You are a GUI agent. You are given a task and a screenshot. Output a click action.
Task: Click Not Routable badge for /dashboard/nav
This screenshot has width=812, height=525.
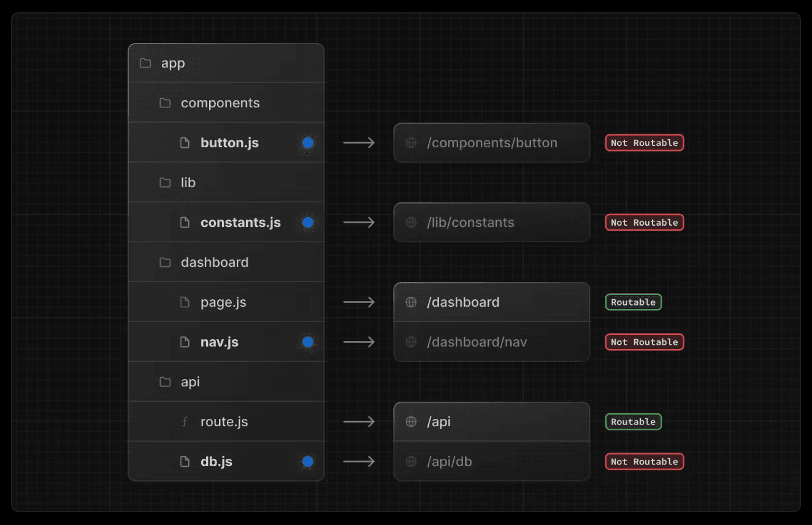point(645,342)
